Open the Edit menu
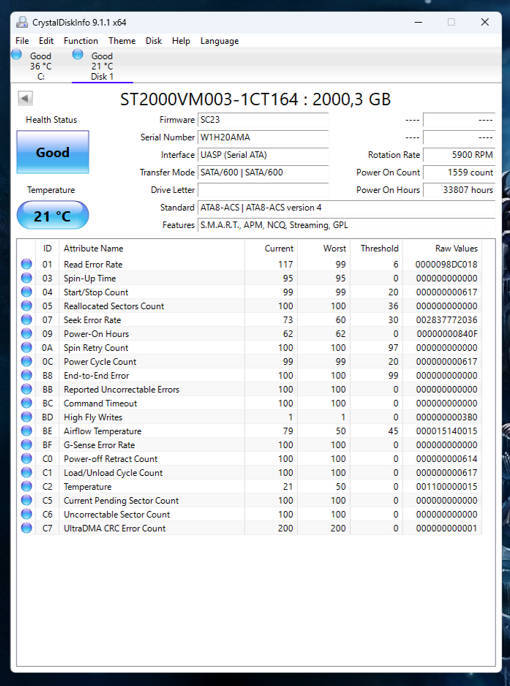 pyautogui.click(x=46, y=41)
